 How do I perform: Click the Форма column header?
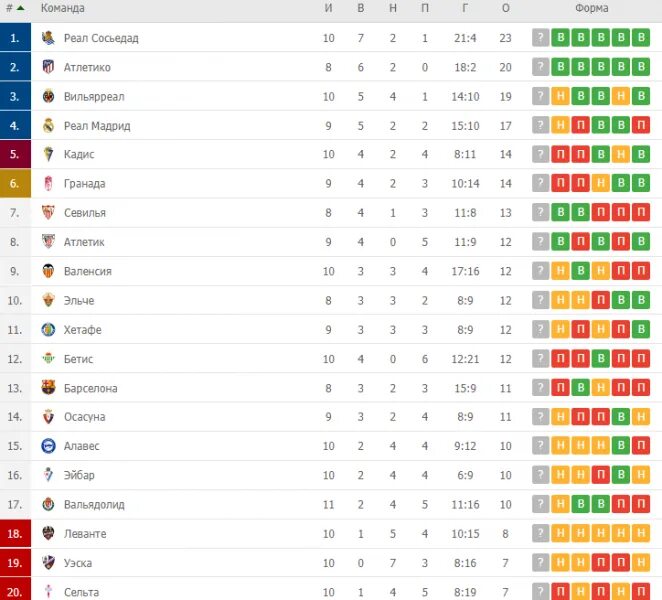click(591, 8)
